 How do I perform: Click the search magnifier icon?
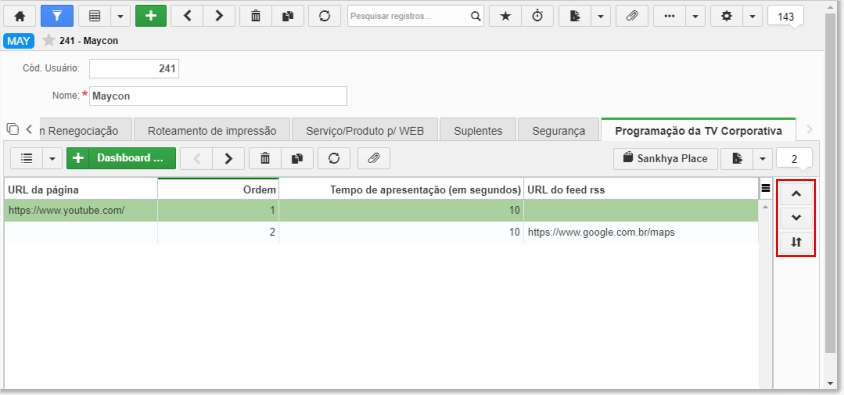click(475, 16)
